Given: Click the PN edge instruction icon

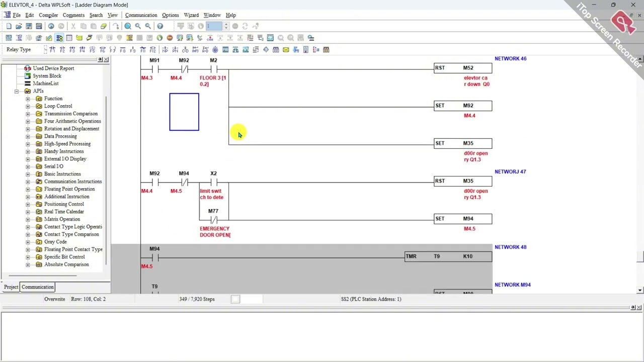Looking at the screenshot, I should (x=175, y=50).
